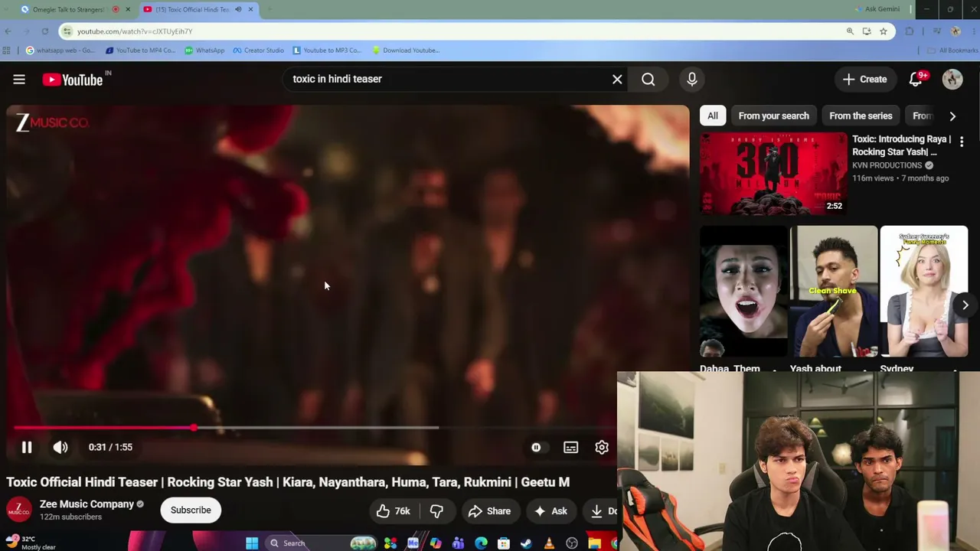Like the video with the thumbs-up button
The image size is (980, 551).
[x=394, y=511]
